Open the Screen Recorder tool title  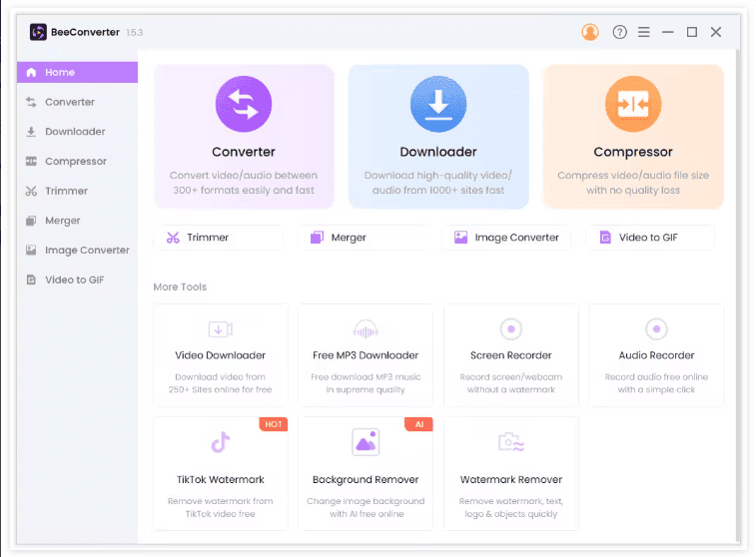click(511, 355)
